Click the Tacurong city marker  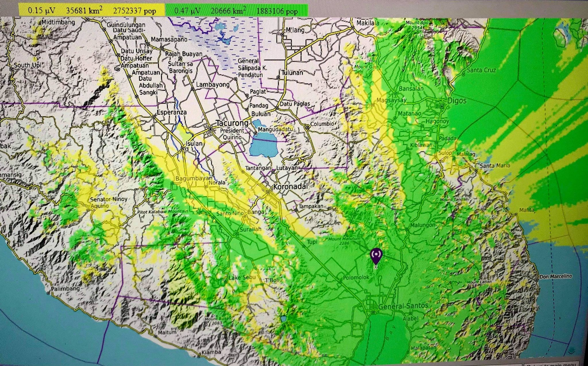point(210,129)
